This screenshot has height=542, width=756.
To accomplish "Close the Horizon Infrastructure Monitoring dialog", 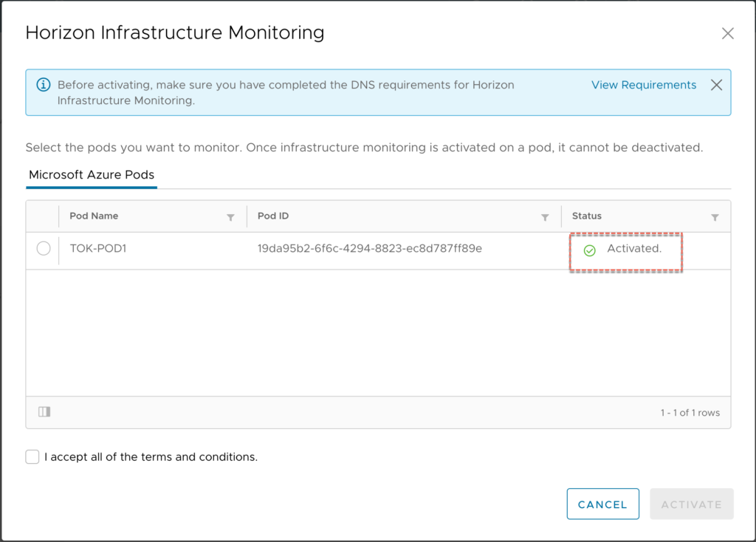I will click(727, 33).
